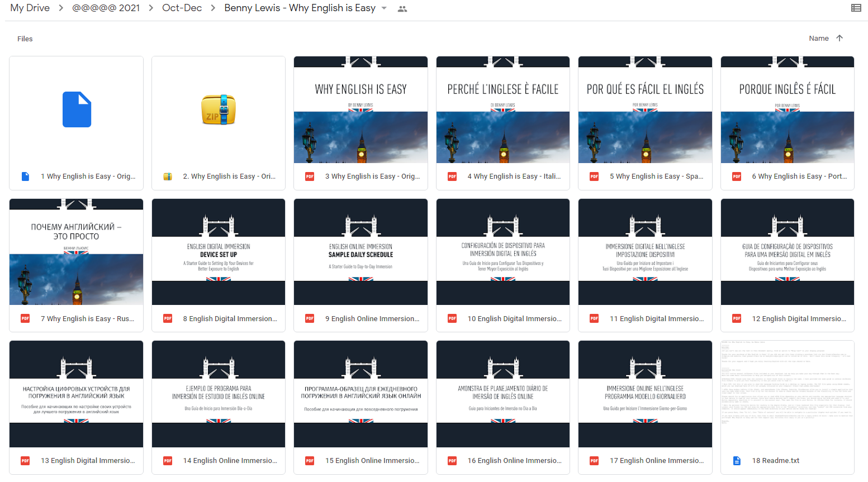Screen dimensions: 868x482
Task: Reverse sort direction arrow next to Name
Action: pos(839,38)
